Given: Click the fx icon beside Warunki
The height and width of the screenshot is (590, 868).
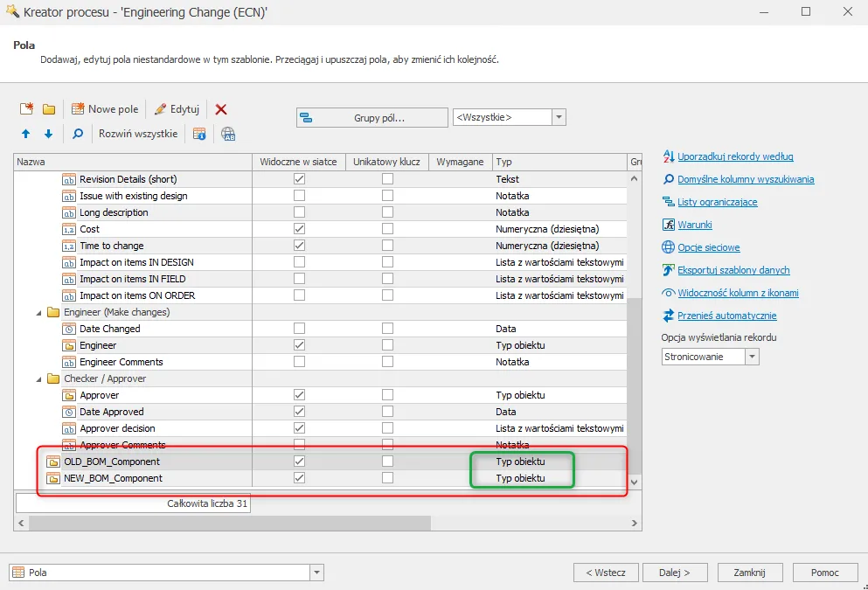Looking at the screenshot, I should (x=668, y=225).
